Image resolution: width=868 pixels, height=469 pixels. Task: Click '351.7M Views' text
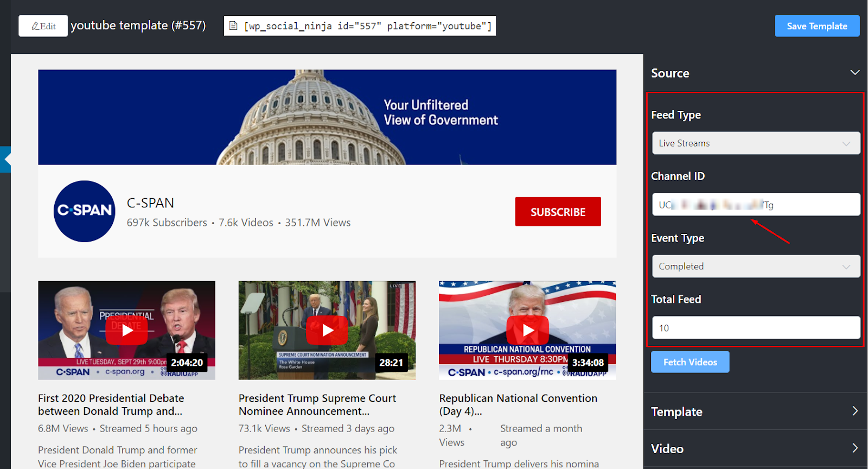[x=318, y=223]
